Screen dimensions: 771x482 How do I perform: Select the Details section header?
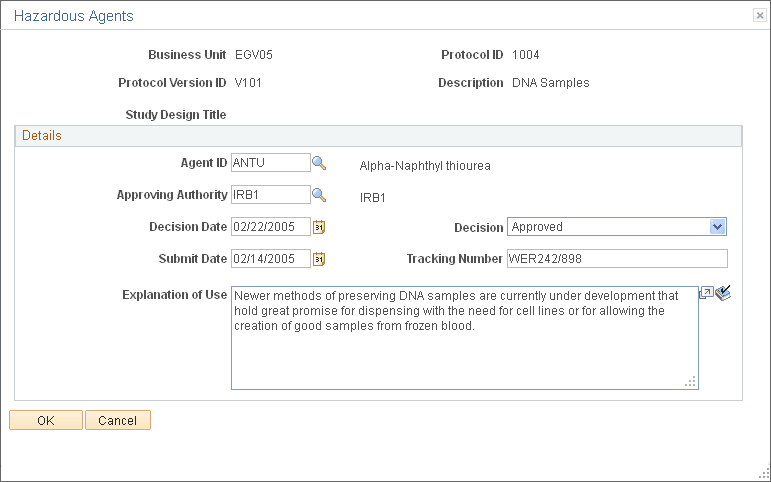pyautogui.click(x=378, y=136)
